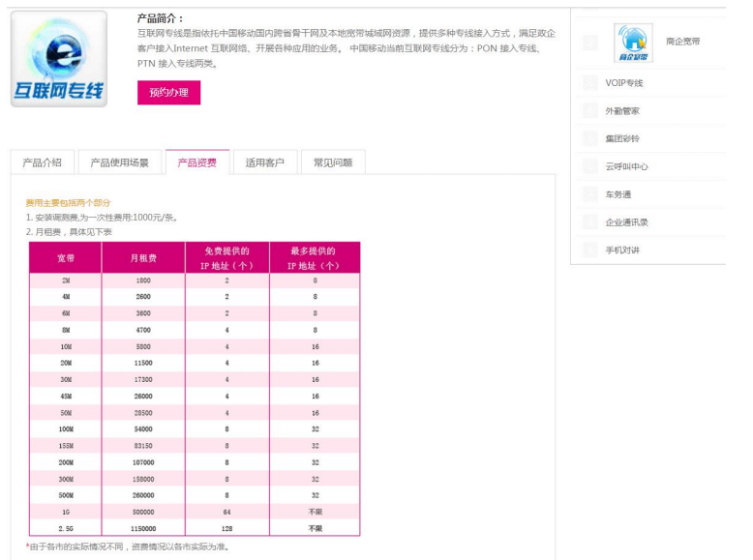Open the 产品使用场景 tab

tap(120, 162)
